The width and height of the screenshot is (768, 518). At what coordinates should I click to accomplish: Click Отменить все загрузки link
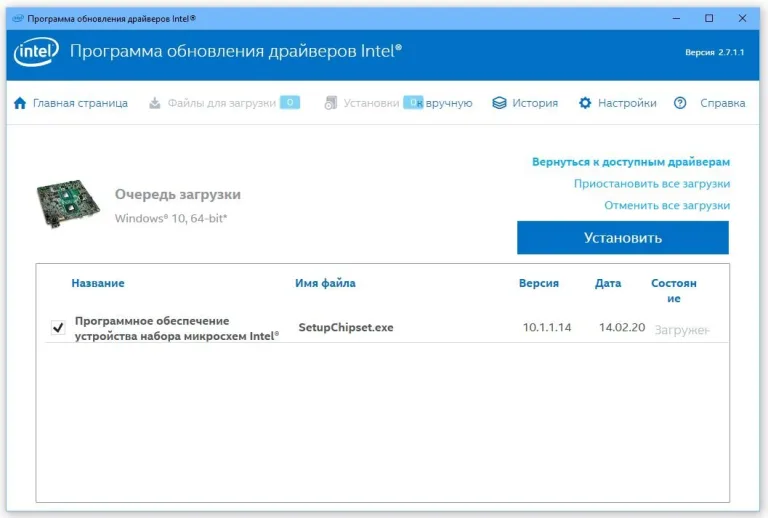click(667, 206)
